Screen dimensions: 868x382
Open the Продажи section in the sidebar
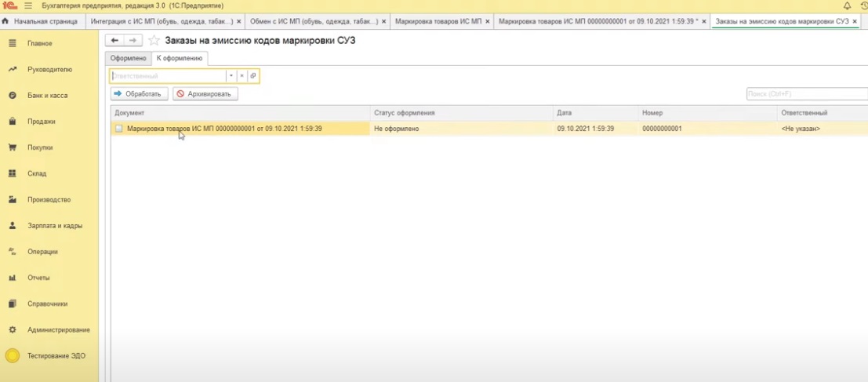coord(41,122)
